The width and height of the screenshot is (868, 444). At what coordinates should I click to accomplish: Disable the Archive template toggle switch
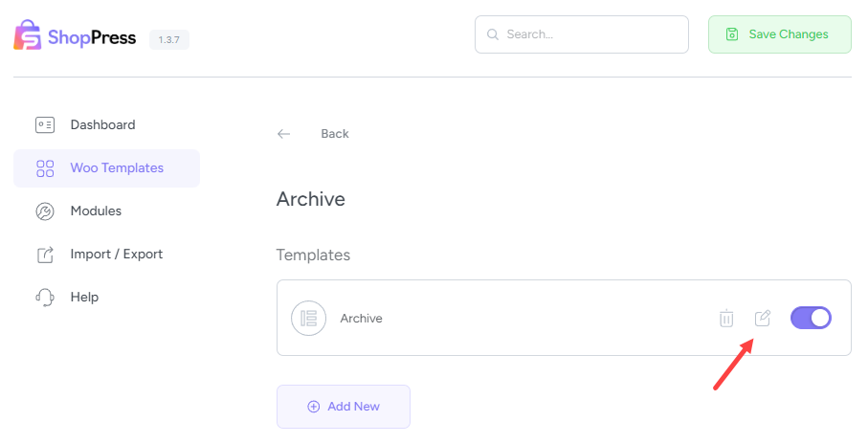coord(811,318)
